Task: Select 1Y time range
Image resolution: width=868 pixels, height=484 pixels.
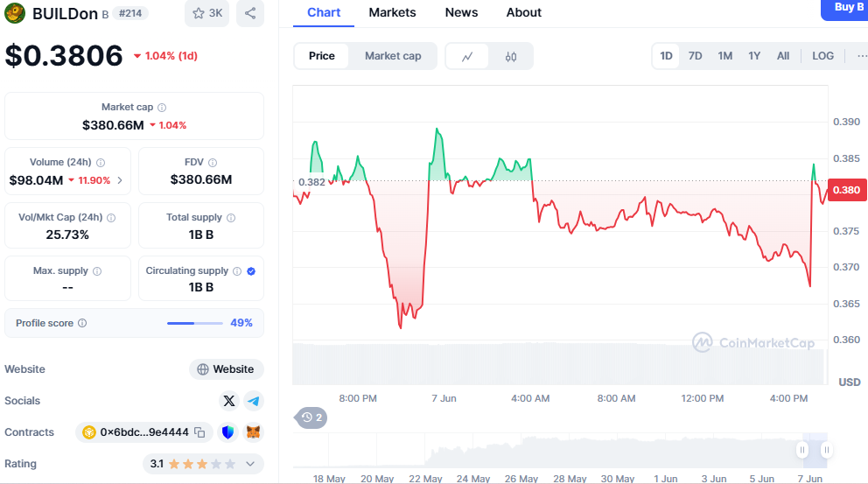Action: pos(754,56)
